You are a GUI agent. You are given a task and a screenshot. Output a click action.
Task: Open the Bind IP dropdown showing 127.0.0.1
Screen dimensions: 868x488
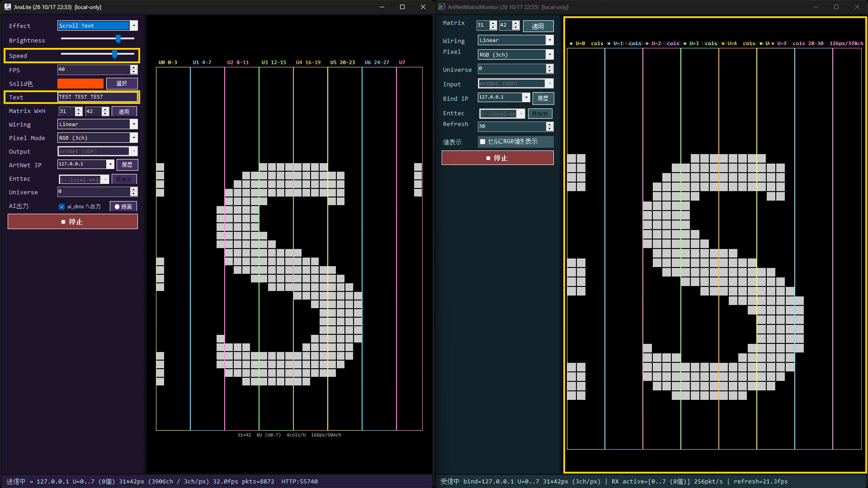click(x=526, y=98)
